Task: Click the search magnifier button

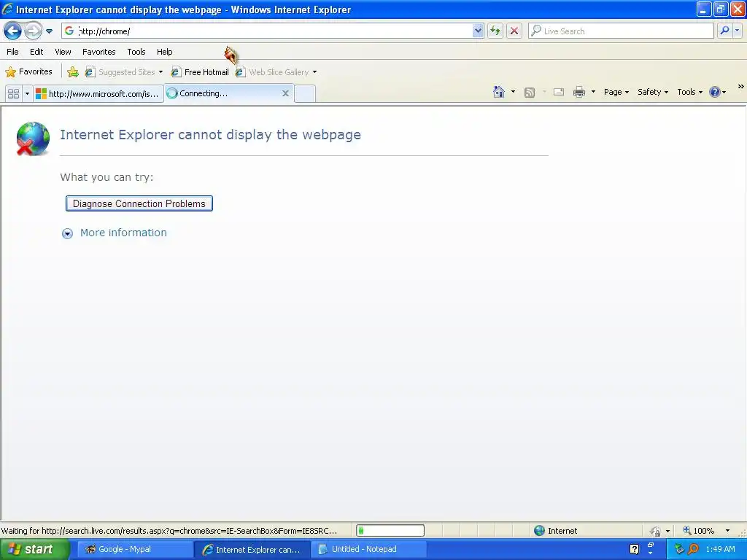Action: [724, 31]
